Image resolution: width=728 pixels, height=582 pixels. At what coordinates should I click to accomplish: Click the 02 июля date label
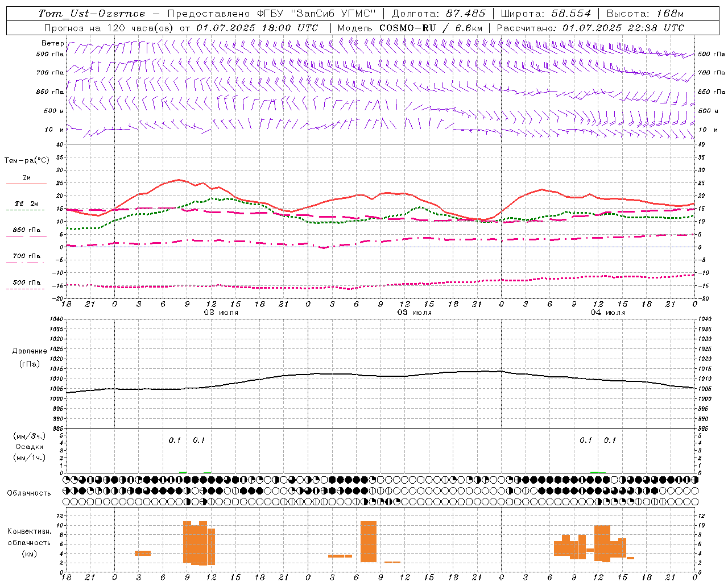point(221,313)
